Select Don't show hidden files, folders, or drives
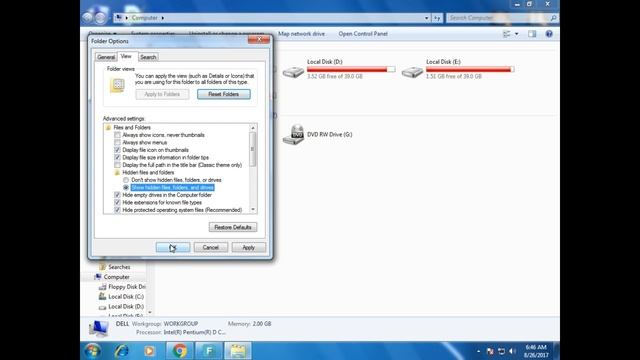 (x=126, y=180)
